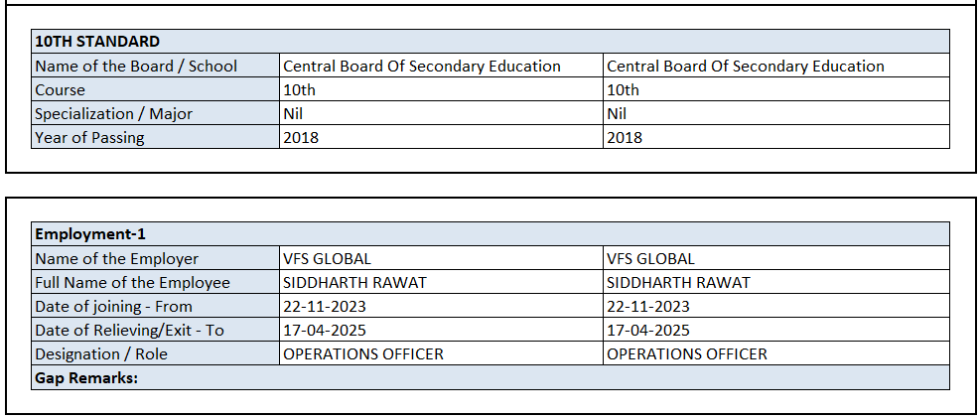Select the "Designation / Role" label cell
980x419 pixels.
[101, 353]
